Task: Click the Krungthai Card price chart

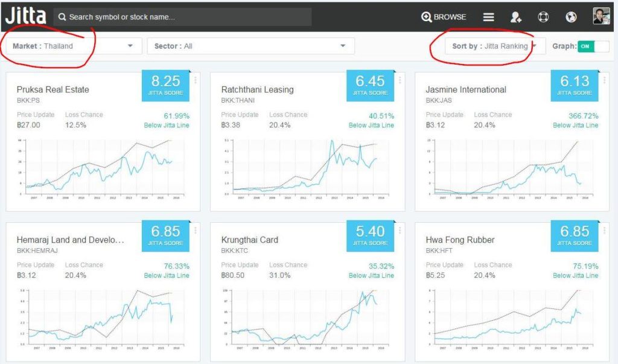Action: tap(307, 319)
